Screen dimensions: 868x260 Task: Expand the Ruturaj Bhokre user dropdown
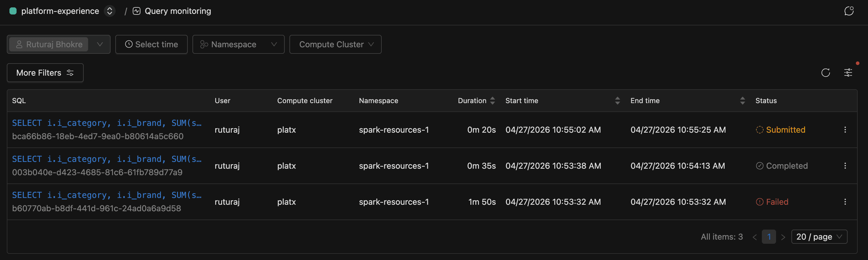point(100,44)
